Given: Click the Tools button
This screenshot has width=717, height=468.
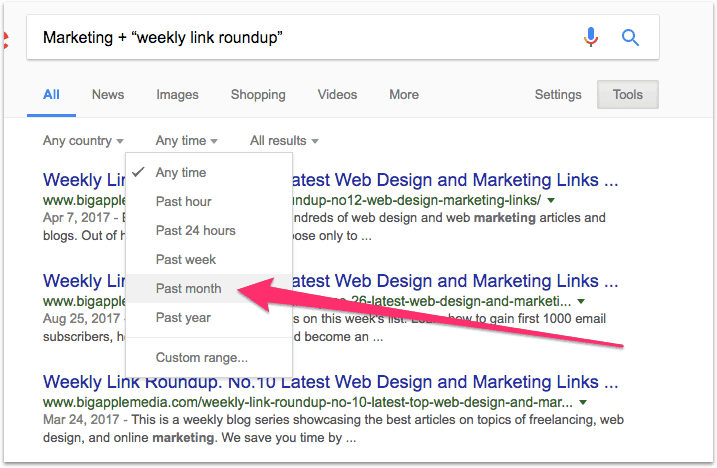Looking at the screenshot, I should pos(627,95).
